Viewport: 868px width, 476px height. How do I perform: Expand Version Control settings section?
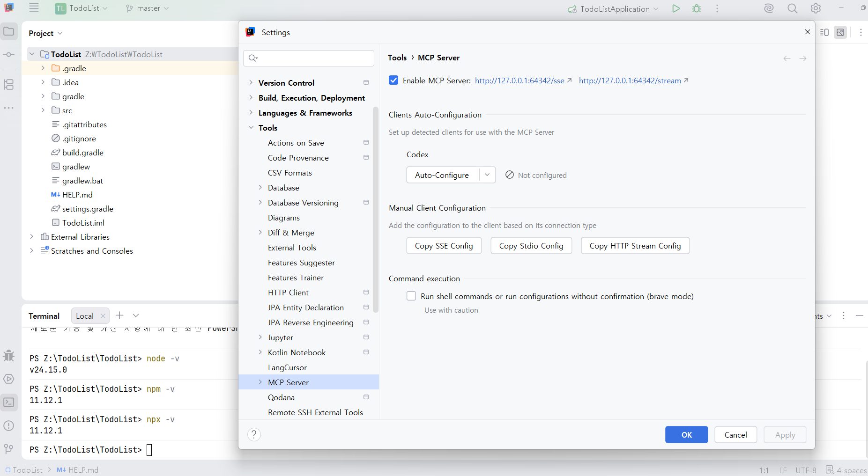pyautogui.click(x=251, y=82)
